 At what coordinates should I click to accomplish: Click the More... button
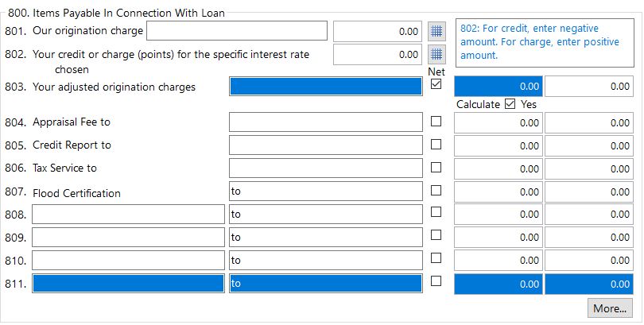(x=610, y=308)
